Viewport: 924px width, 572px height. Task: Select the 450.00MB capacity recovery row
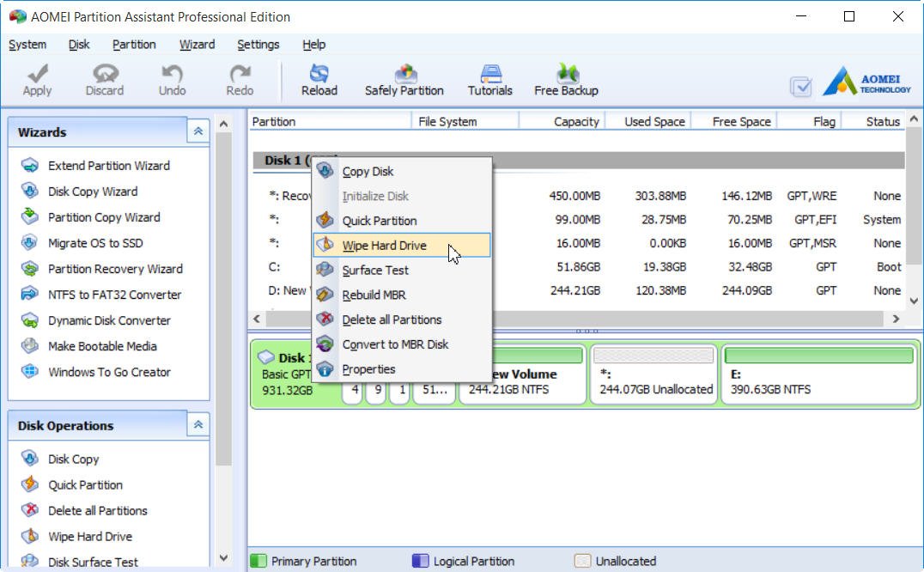579,196
